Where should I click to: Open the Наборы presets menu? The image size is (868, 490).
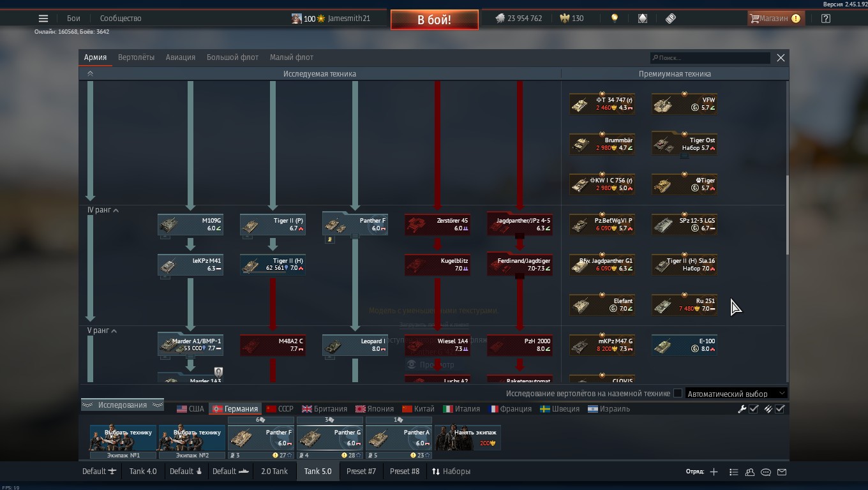pyautogui.click(x=451, y=471)
